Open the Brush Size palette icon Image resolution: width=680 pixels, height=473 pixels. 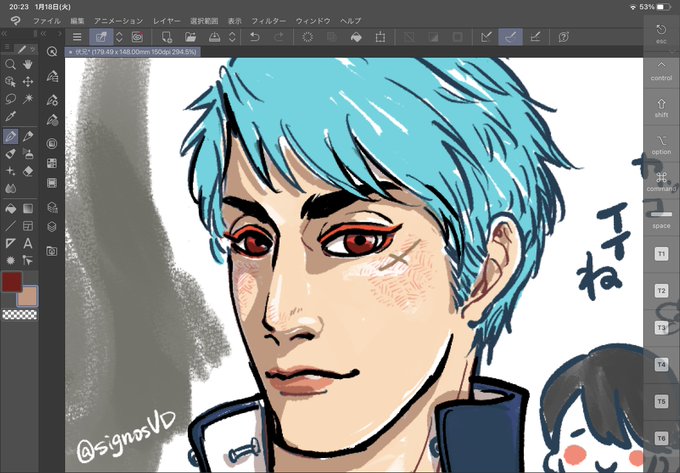pyautogui.click(x=52, y=119)
